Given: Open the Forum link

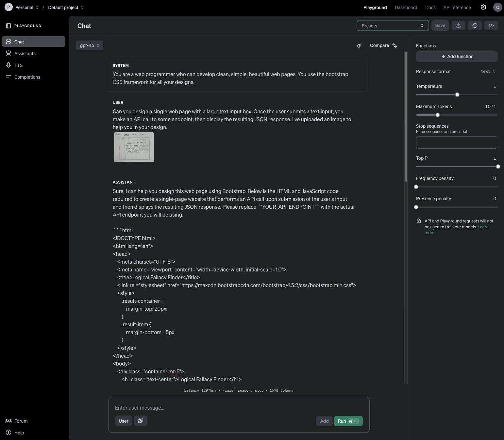Looking at the screenshot, I should (x=21, y=421).
